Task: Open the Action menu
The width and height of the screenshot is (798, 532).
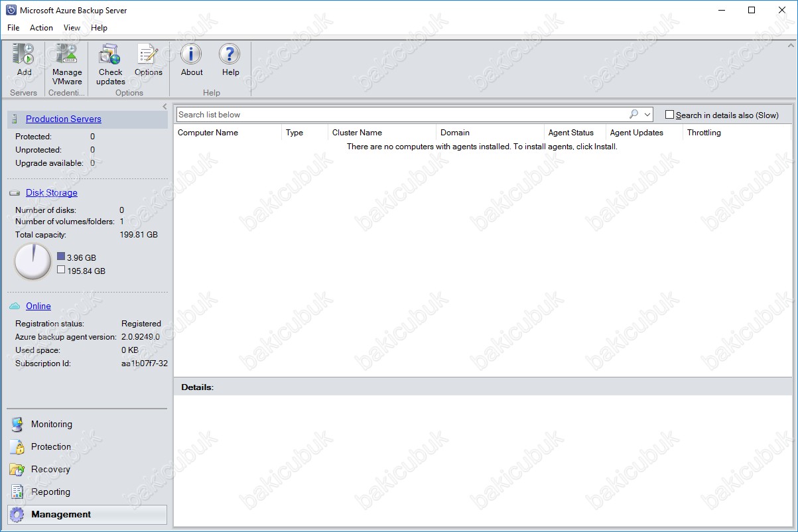Action: click(x=41, y=28)
